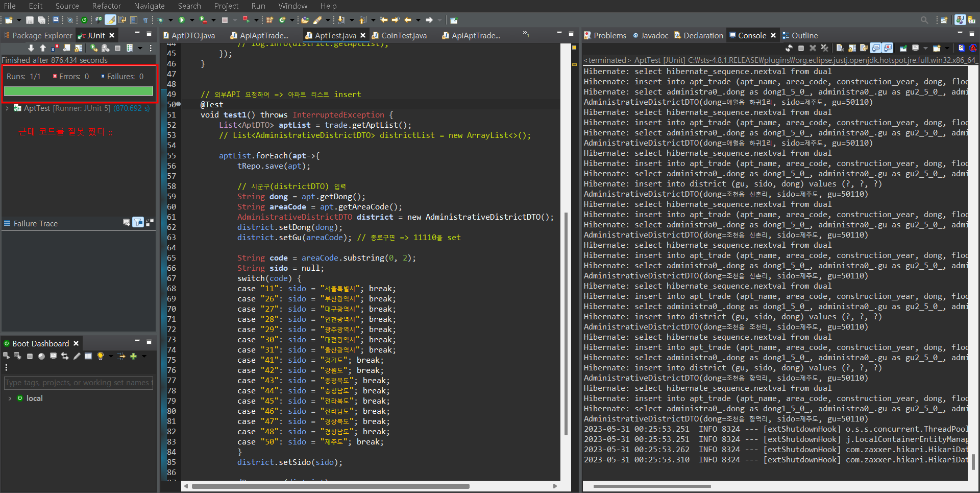The width and height of the screenshot is (980, 493).
Task: Open the Window menu
Action: point(292,6)
